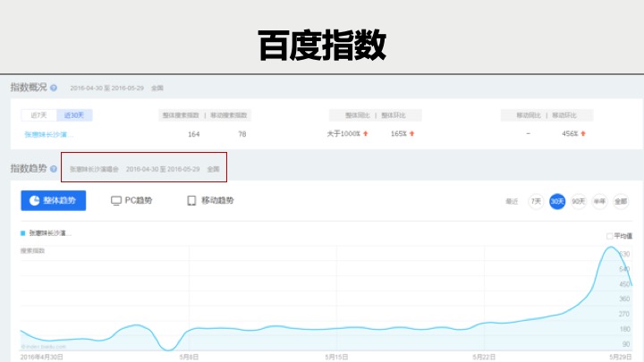Click the 165% value
The image size is (644, 362).
pyautogui.click(x=399, y=134)
